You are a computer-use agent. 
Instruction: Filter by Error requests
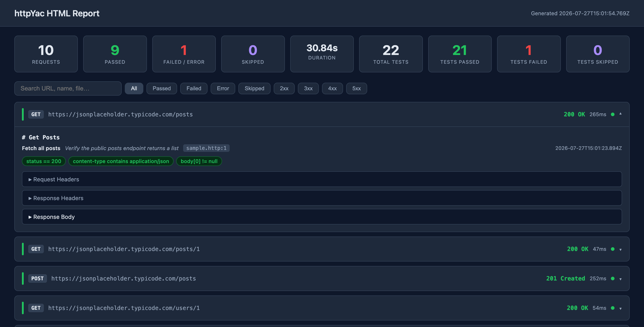click(223, 88)
